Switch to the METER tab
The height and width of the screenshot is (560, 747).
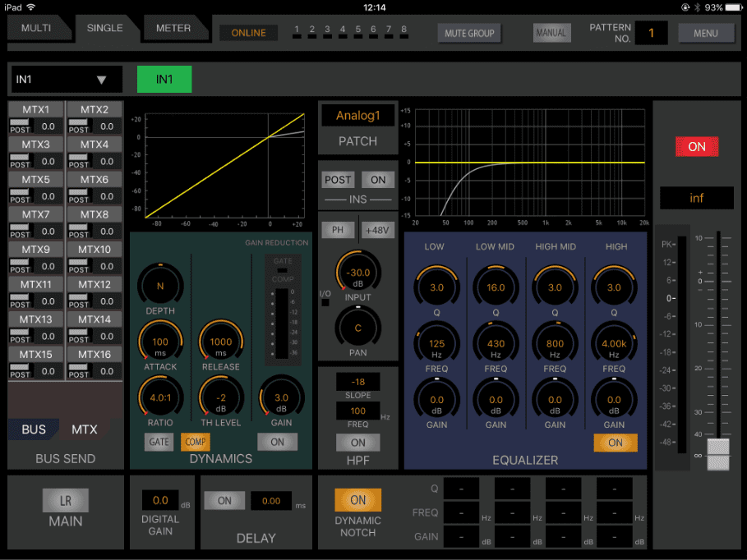point(173,28)
